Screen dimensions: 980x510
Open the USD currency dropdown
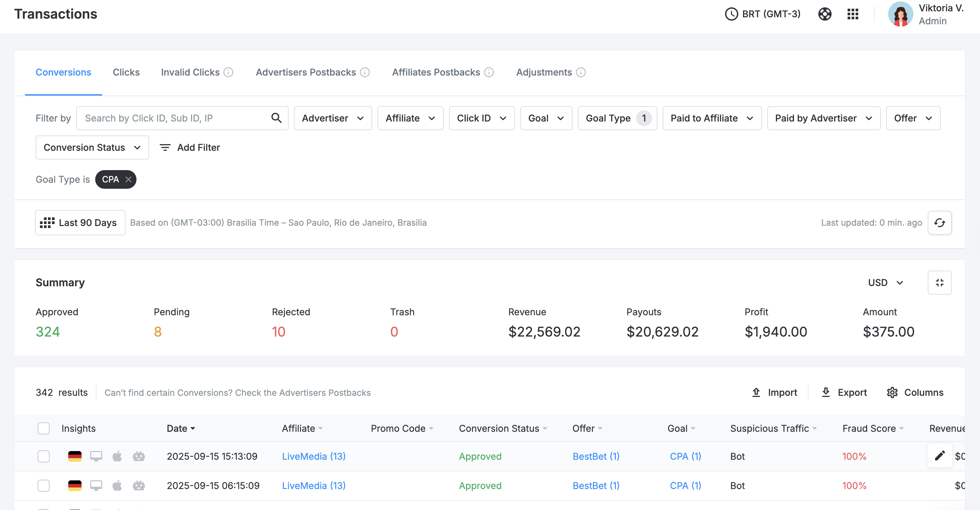coord(885,282)
